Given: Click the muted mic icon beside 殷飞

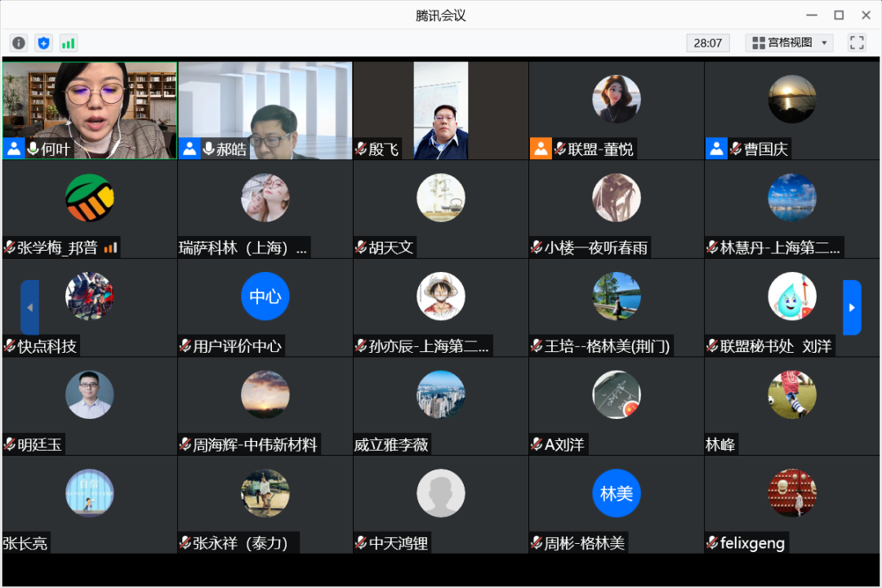Looking at the screenshot, I should [x=361, y=149].
